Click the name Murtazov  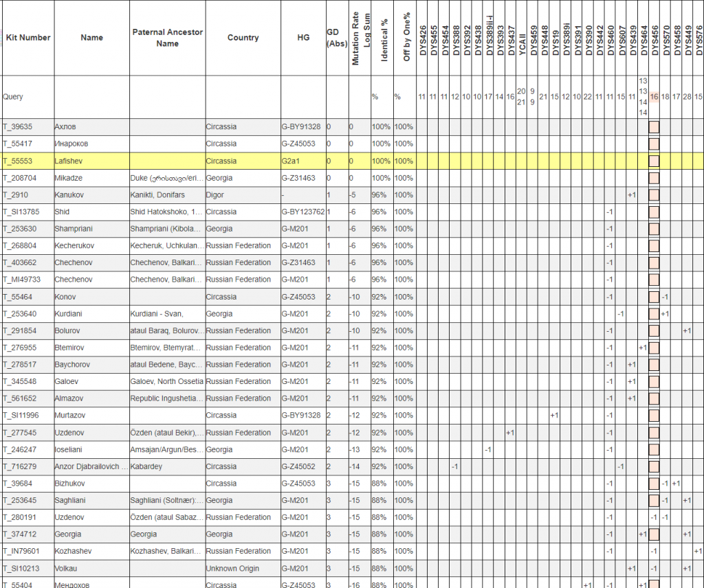click(69, 416)
